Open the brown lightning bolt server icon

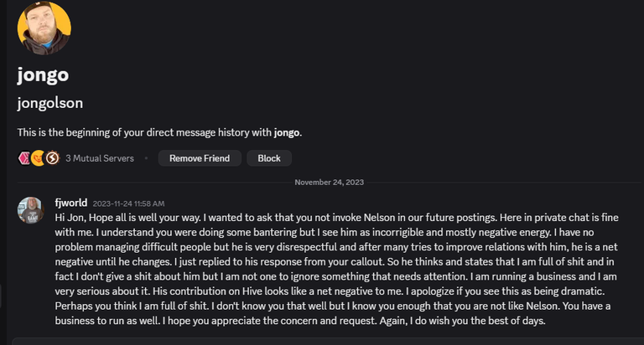pos(52,158)
